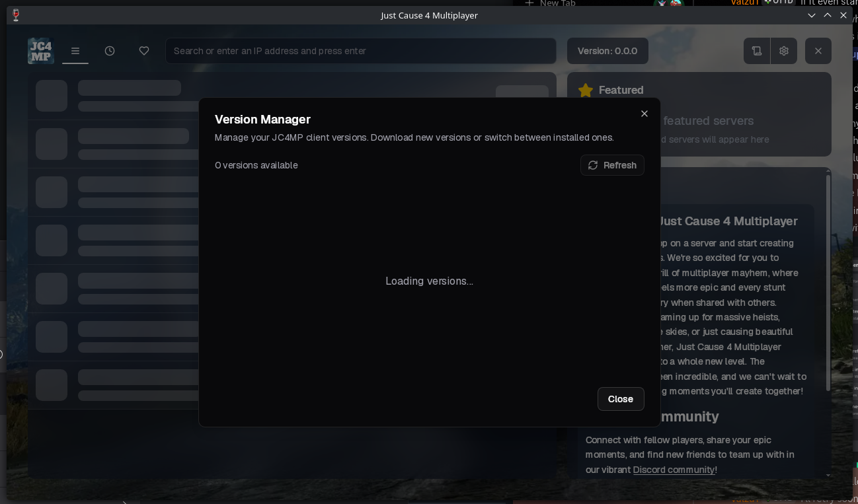
Task: Click the Version: 0.0.0 button
Action: point(607,51)
